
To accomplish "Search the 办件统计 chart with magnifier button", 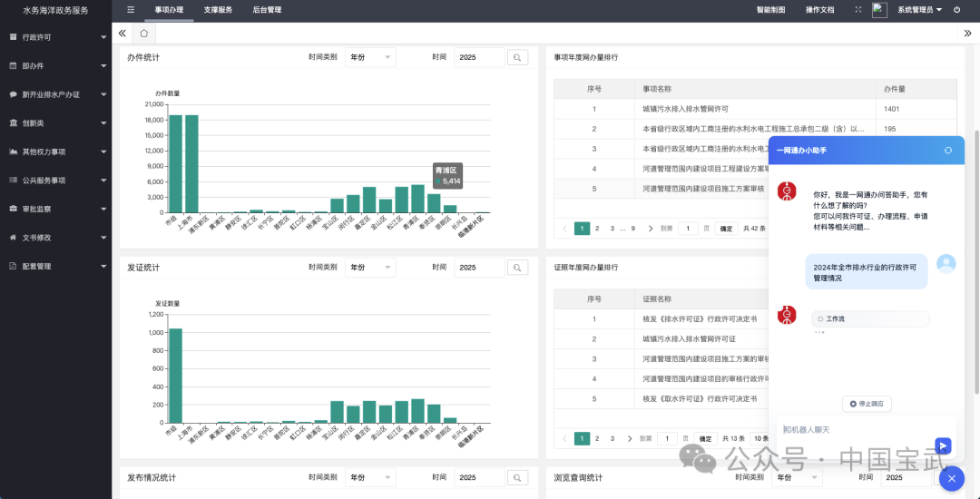I will pos(517,57).
